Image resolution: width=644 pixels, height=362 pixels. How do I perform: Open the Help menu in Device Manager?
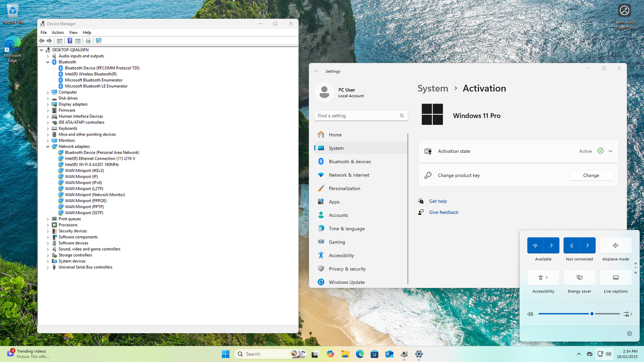coord(87,33)
